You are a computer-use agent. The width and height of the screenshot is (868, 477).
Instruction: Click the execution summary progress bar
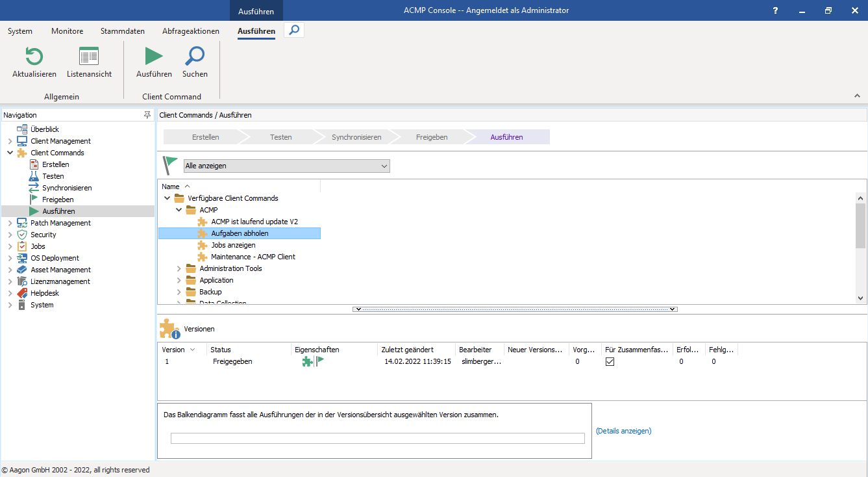pyautogui.click(x=377, y=439)
